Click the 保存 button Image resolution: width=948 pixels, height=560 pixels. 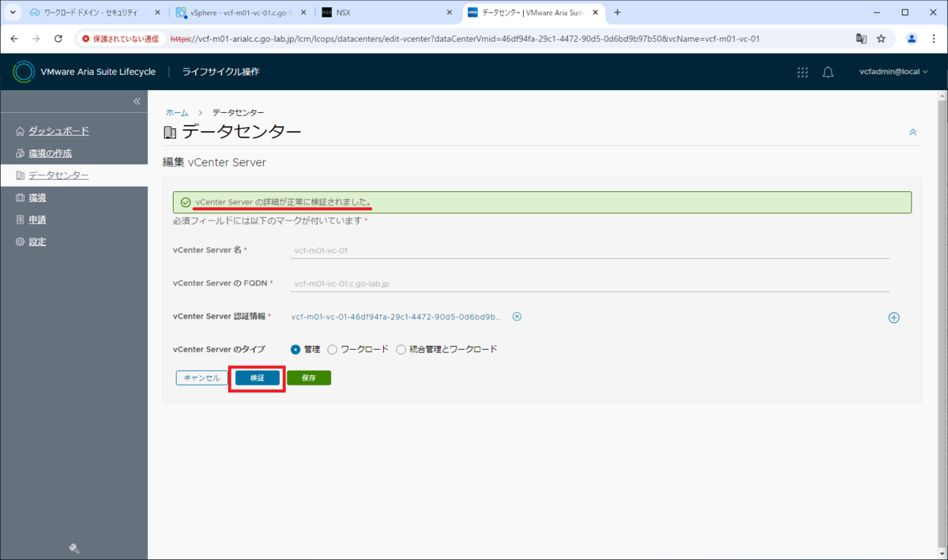[309, 378]
